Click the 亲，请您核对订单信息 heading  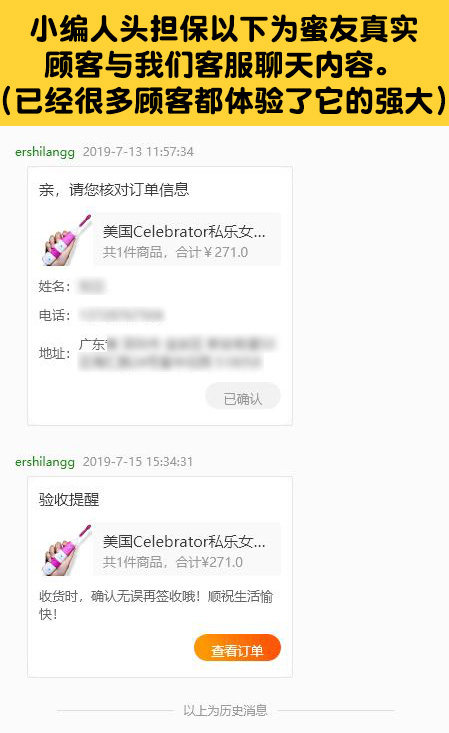114,190
